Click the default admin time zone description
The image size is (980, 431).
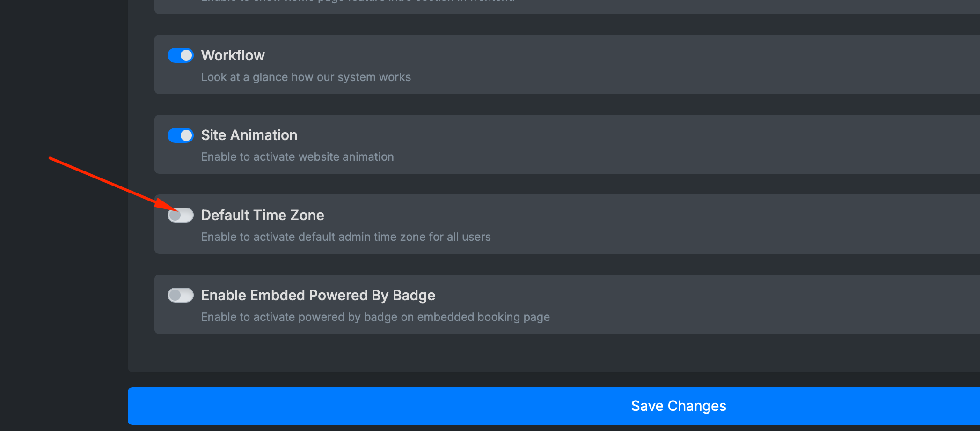346,237
